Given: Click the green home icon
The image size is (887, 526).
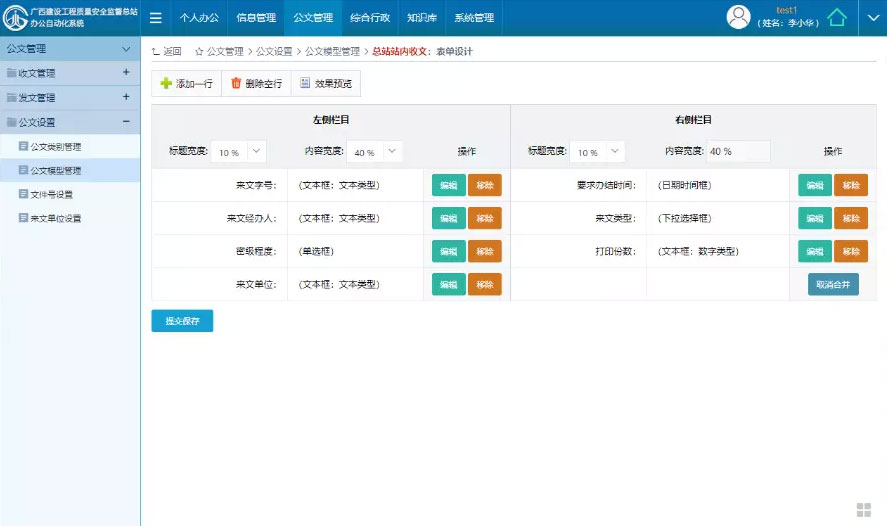Looking at the screenshot, I should point(836,17).
